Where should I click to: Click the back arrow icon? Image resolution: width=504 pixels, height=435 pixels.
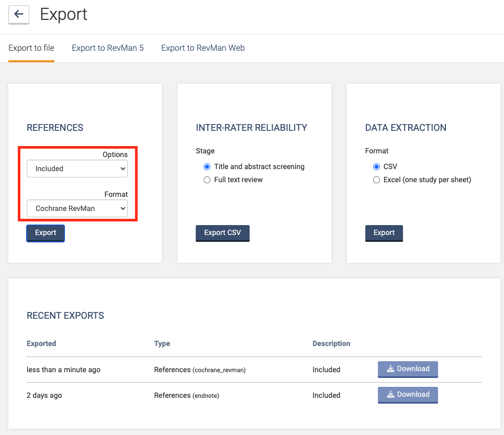[19, 15]
